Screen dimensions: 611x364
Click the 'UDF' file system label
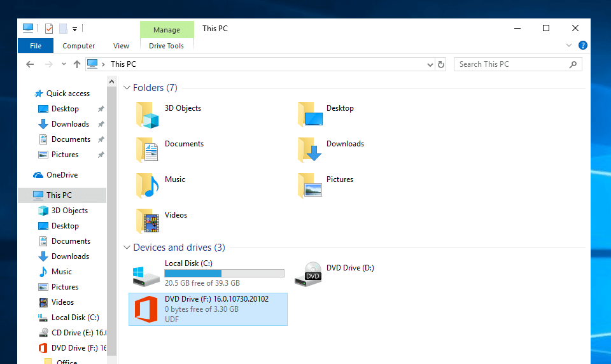point(172,319)
